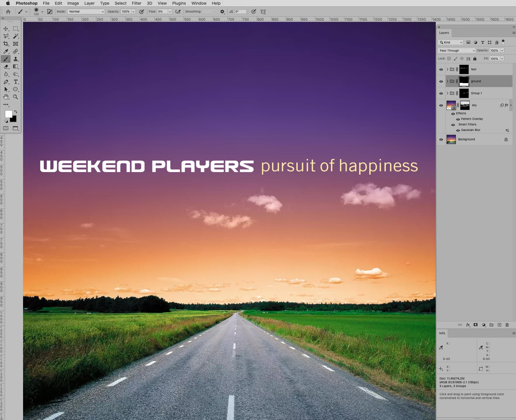Select the Move tool
Screen dimensions: 516x420
point(6,29)
